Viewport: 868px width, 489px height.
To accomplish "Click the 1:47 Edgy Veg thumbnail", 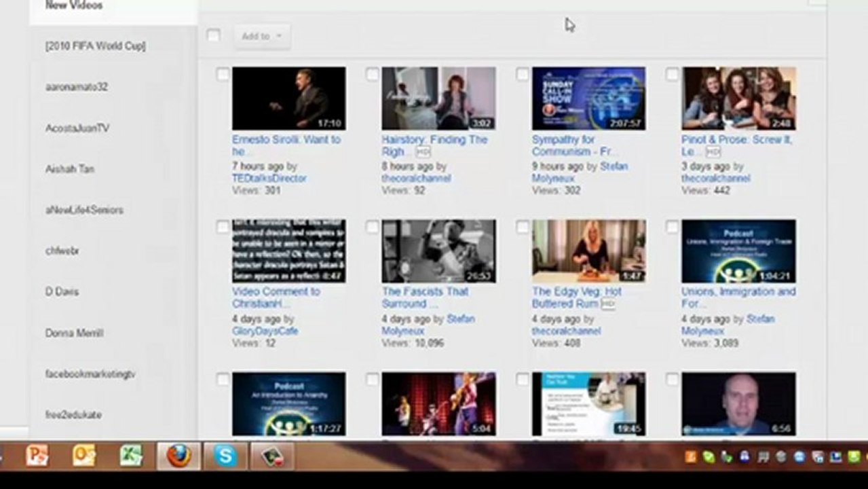I will pyautogui.click(x=588, y=251).
